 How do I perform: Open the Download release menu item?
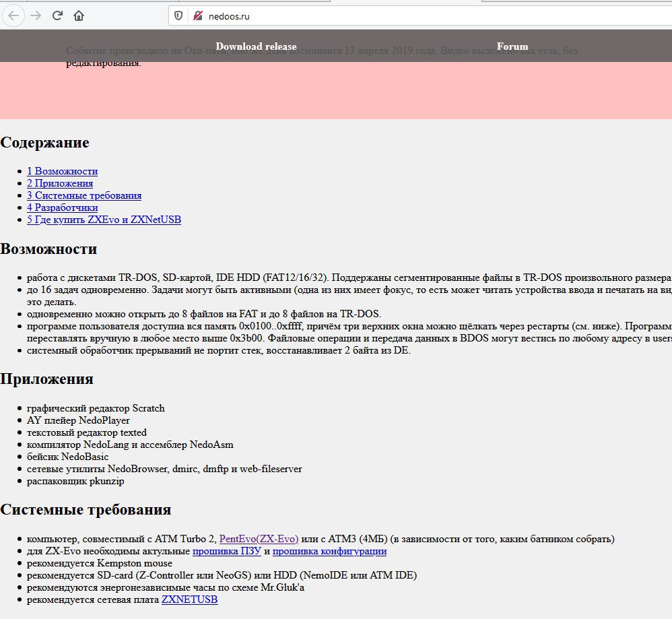(x=256, y=46)
